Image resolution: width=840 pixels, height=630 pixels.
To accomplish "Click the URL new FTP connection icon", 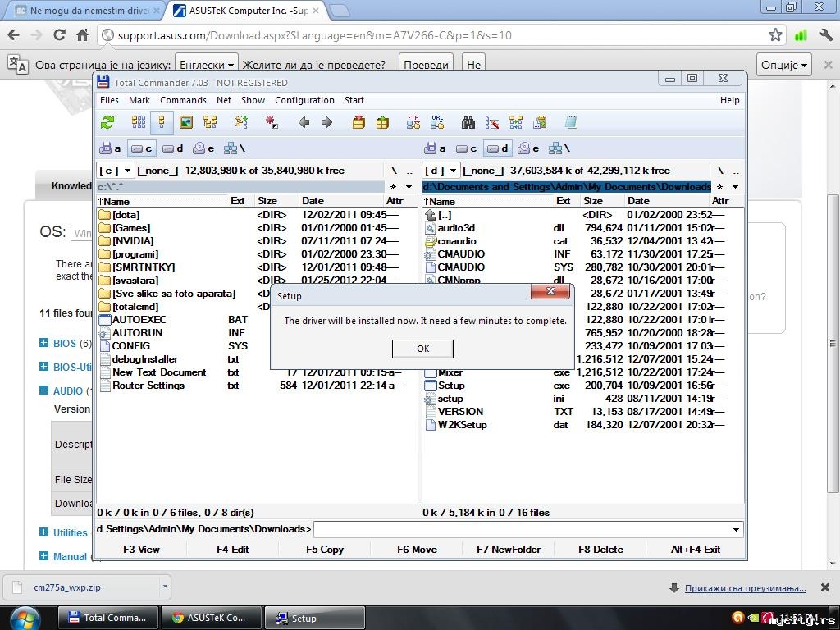I will [437, 122].
